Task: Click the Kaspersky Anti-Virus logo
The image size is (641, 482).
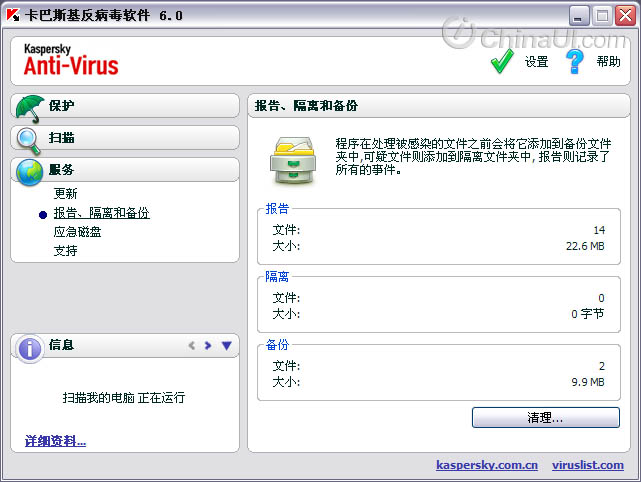Action: pyautogui.click(x=71, y=61)
